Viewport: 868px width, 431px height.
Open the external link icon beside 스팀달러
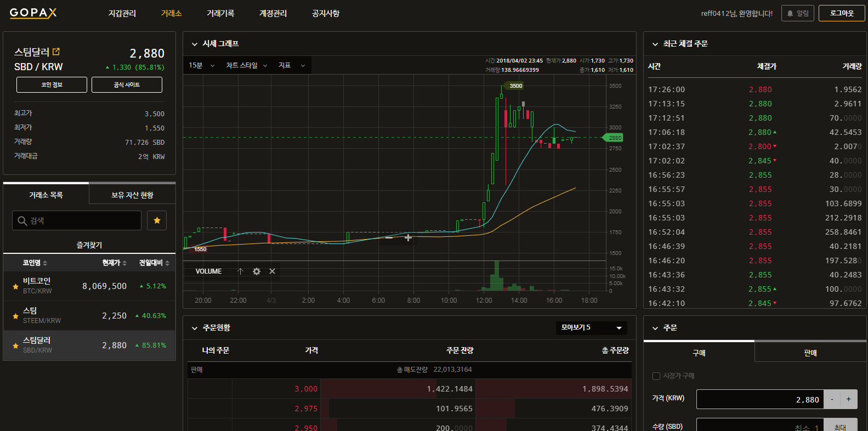(x=56, y=52)
